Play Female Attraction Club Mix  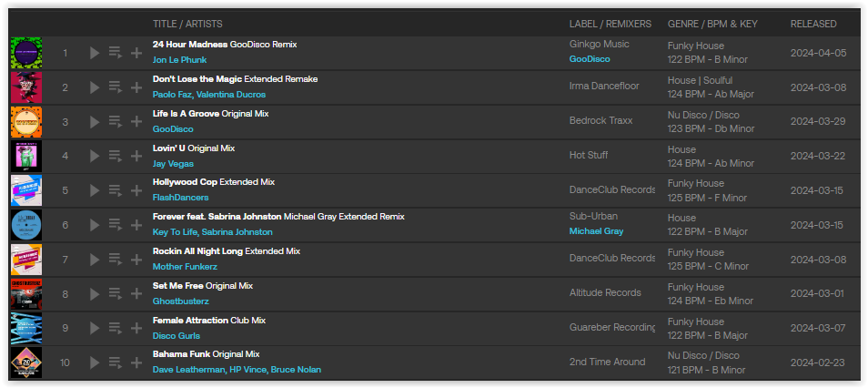pyautogui.click(x=95, y=328)
